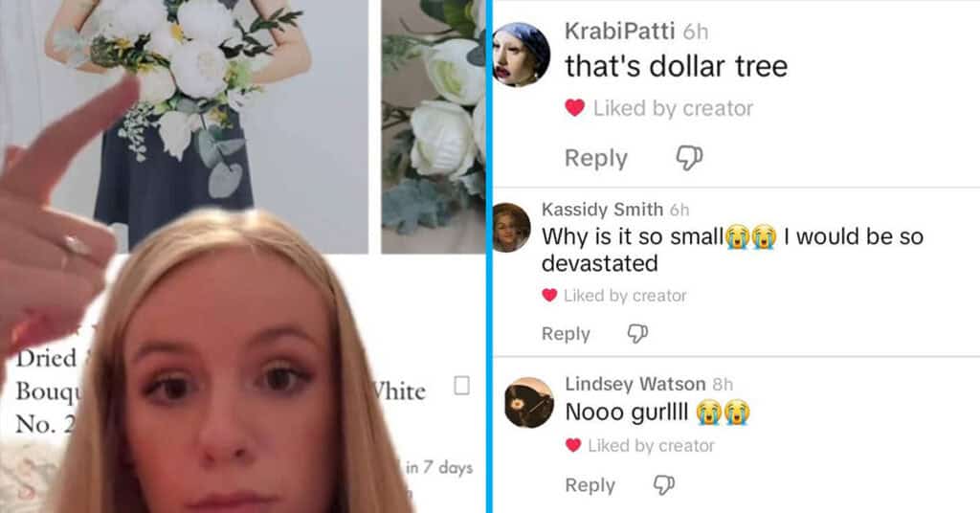This screenshot has height=513, width=980.
Task: Click dislike icon under Lindsey Watson's comment
Action: [664, 485]
